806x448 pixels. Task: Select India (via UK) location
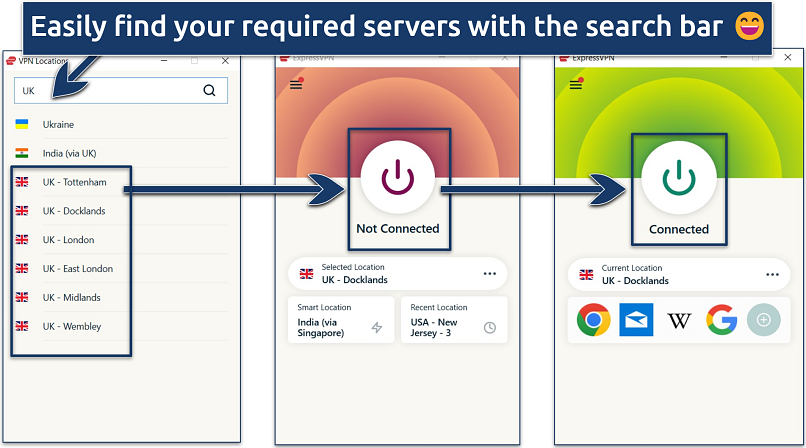[121, 153]
